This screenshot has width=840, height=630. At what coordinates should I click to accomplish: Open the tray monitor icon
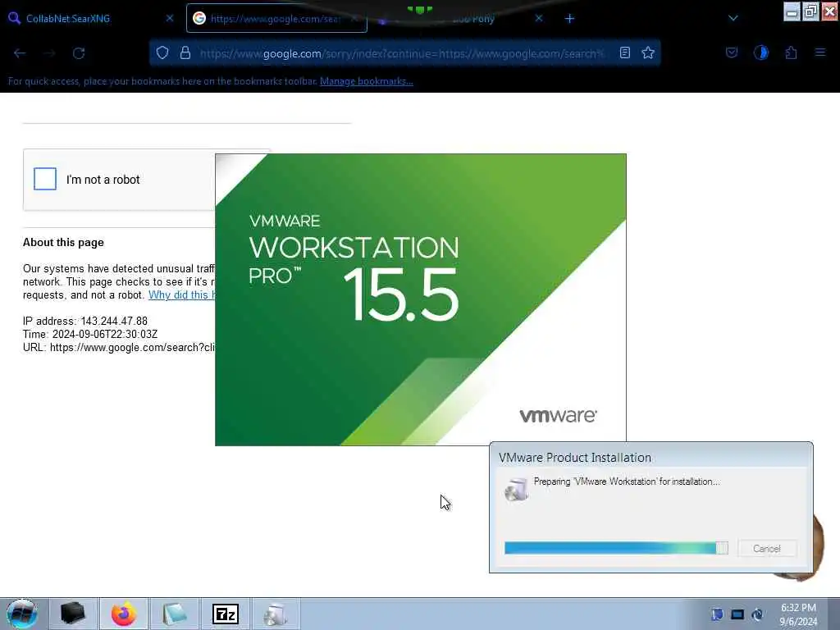pyautogui.click(x=737, y=614)
